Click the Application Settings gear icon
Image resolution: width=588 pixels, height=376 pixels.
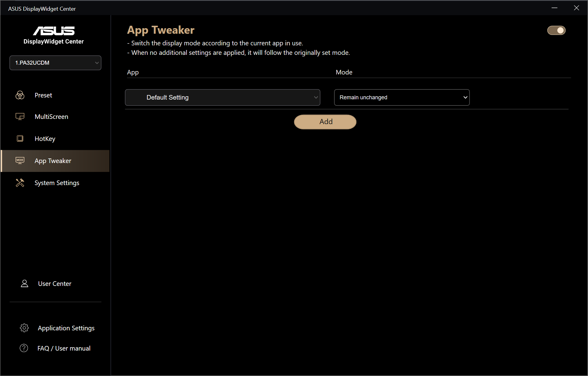(x=24, y=328)
